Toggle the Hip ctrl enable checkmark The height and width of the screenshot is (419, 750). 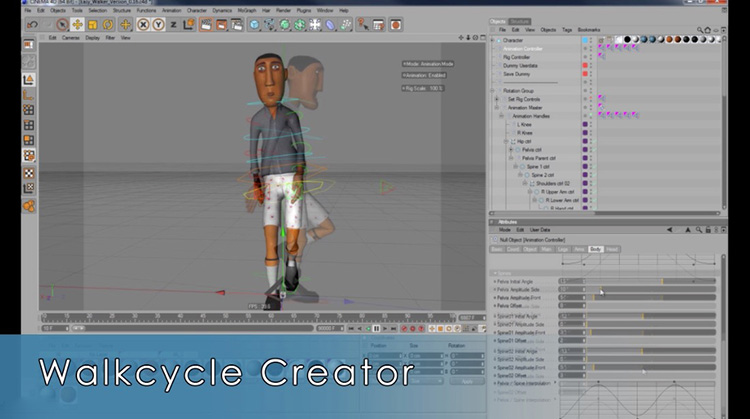pos(596,142)
